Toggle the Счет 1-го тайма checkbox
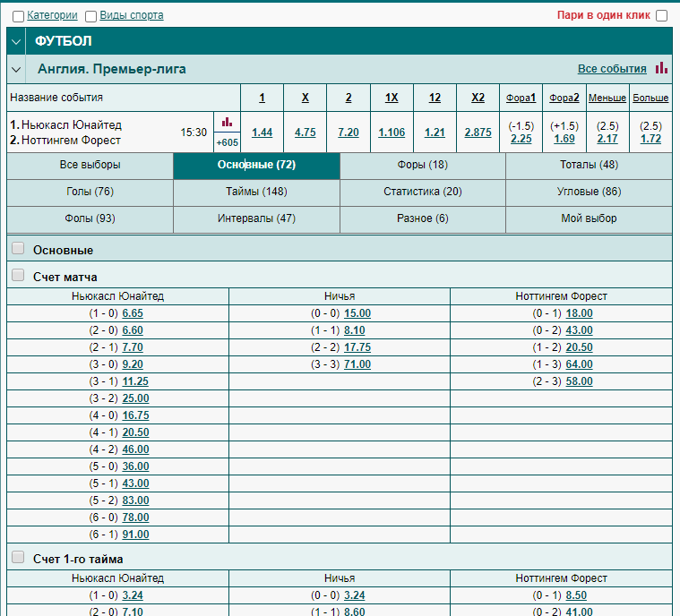Screen dimensions: 680x616 click(18, 557)
